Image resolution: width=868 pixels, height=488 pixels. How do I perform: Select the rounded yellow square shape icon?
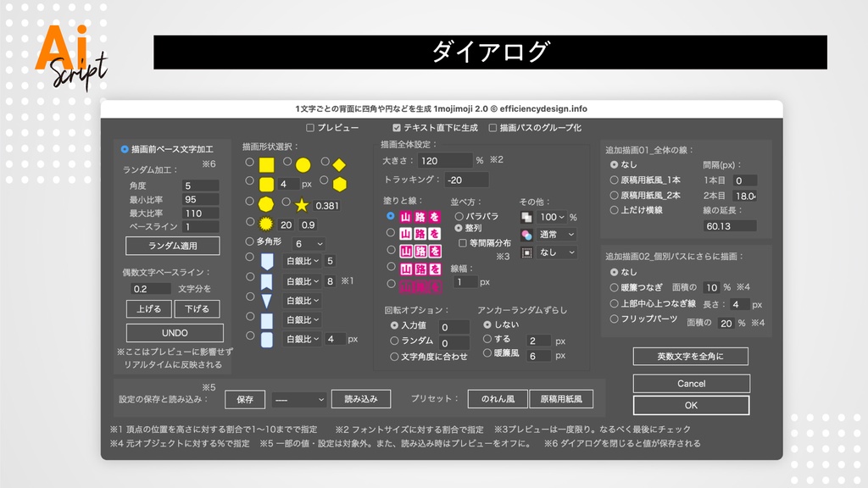tap(266, 182)
